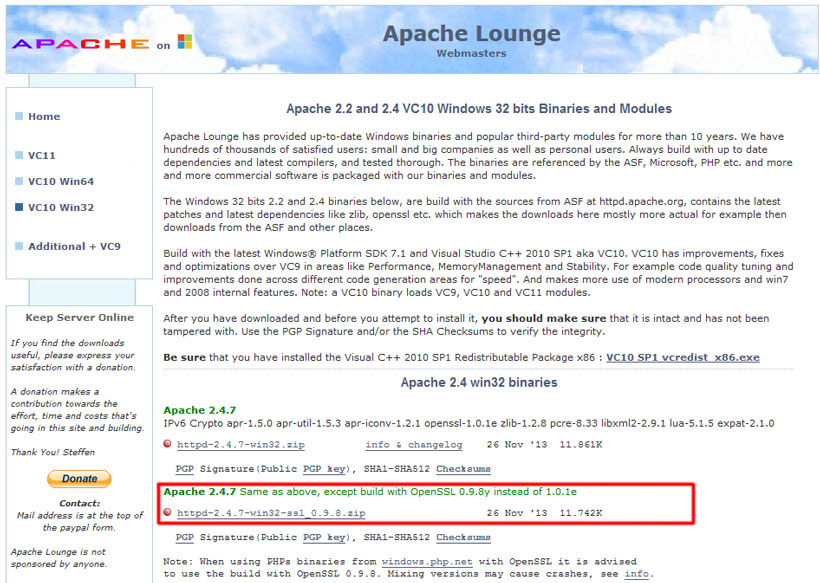Click the Thank You! Steffen text
The width and height of the screenshot is (820, 583).
coord(53,452)
